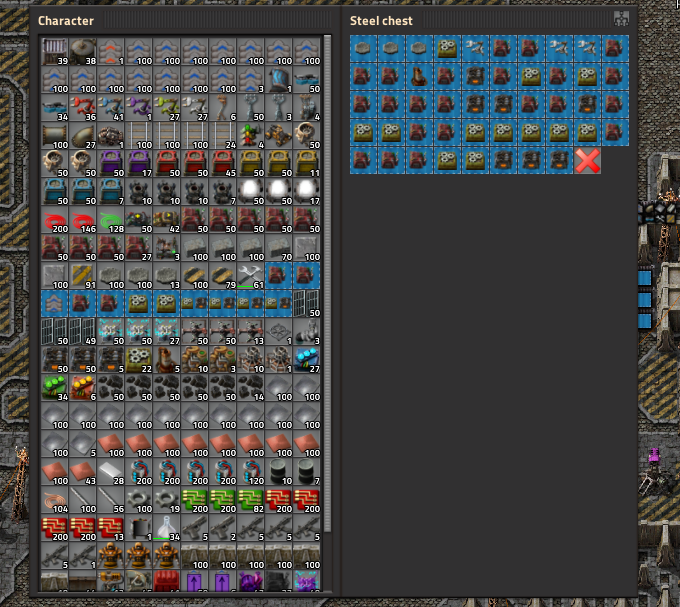Click the copper plate stack of 43
Image resolution: width=680 pixels, height=607 pixels.
[83, 469]
